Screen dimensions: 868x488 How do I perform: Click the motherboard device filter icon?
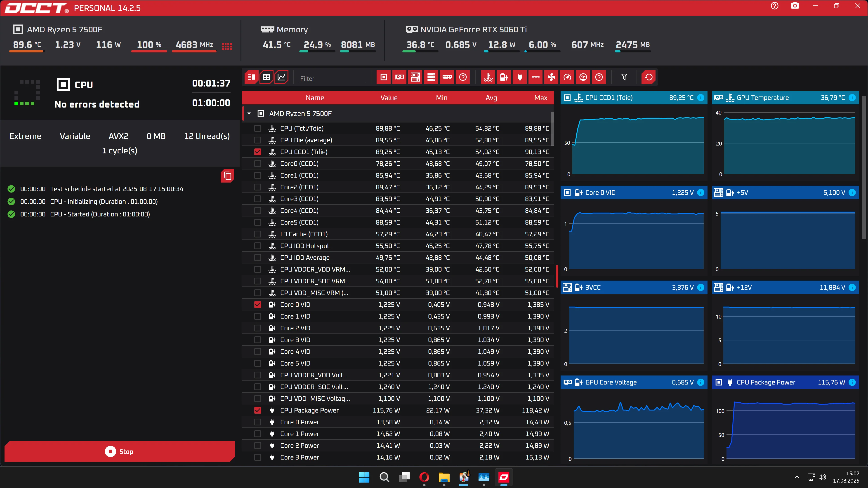point(415,77)
